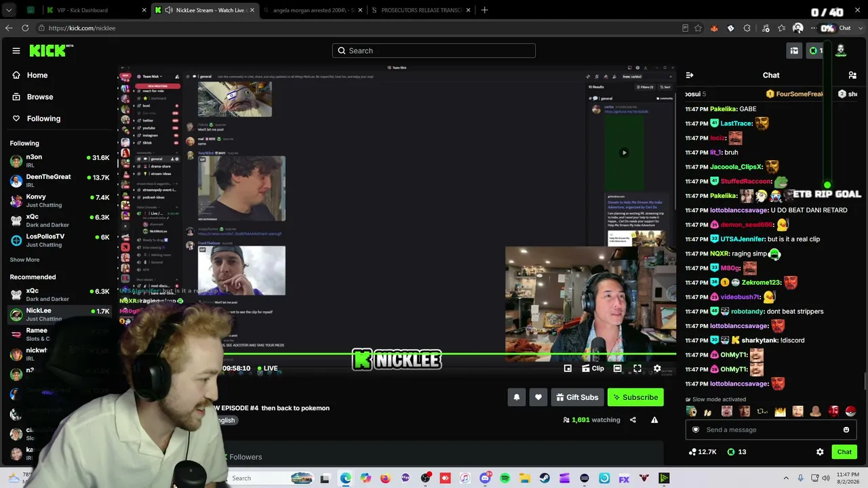This screenshot has width=868, height=488.
Task: Open a new browser tab
Action: [484, 10]
